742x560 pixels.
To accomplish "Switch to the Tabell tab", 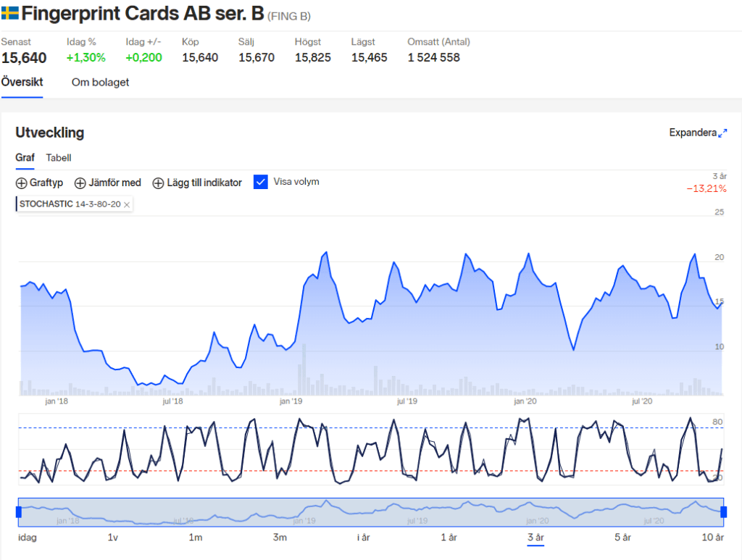I will coord(59,158).
